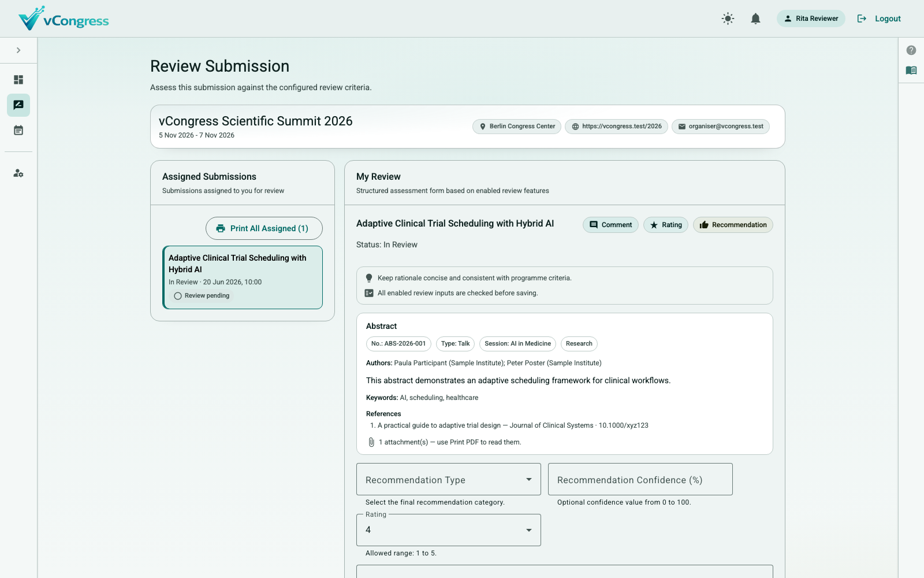The height and width of the screenshot is (578, 924).
Task: Click the checklist icon beside review inputs note
Action: 369,293
